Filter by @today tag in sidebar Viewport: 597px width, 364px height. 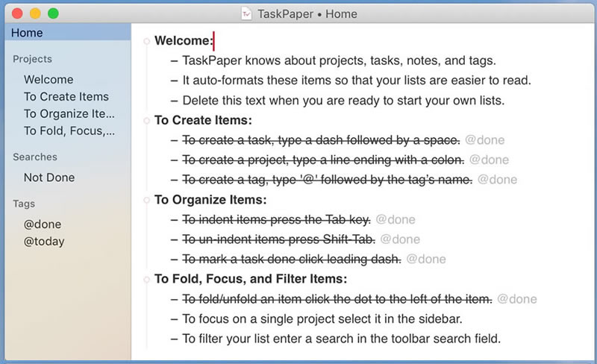(44, 242)
